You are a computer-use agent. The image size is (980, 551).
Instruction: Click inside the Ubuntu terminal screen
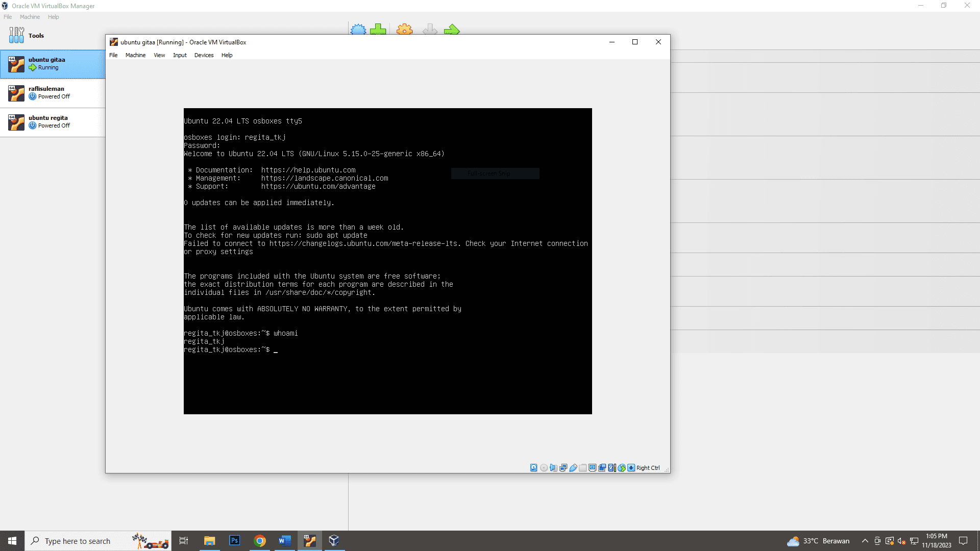388,261
